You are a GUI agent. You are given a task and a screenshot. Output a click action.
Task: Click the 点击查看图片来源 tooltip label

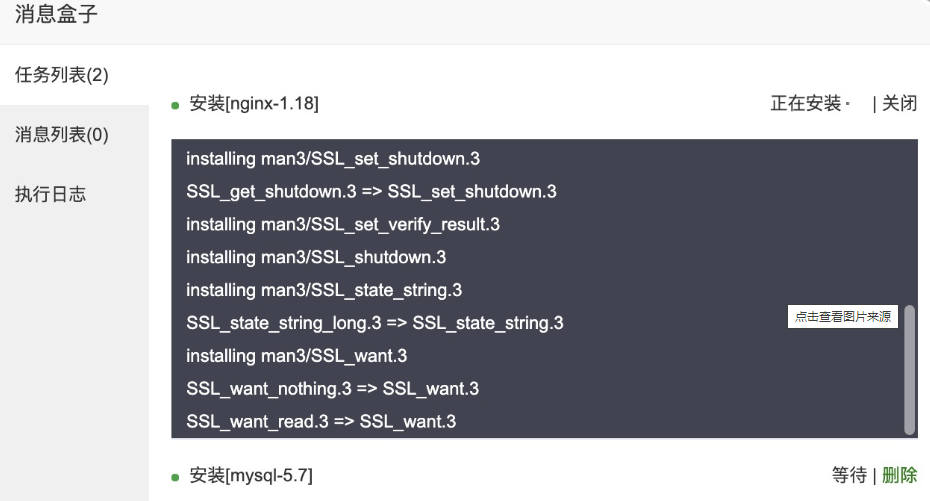point(842,317)
